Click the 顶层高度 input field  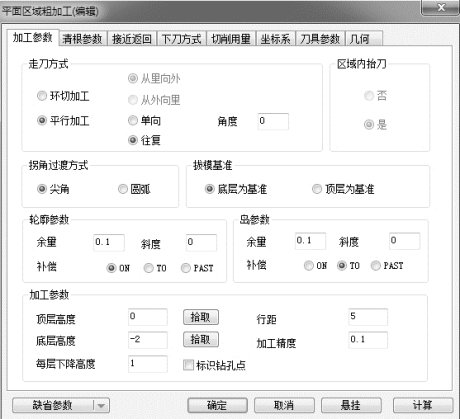point(148,317)
